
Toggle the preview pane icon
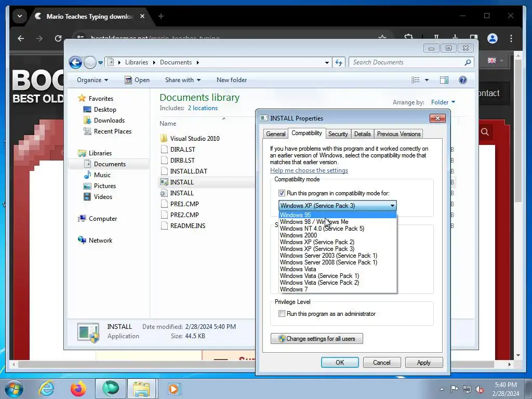pos(444,80)
